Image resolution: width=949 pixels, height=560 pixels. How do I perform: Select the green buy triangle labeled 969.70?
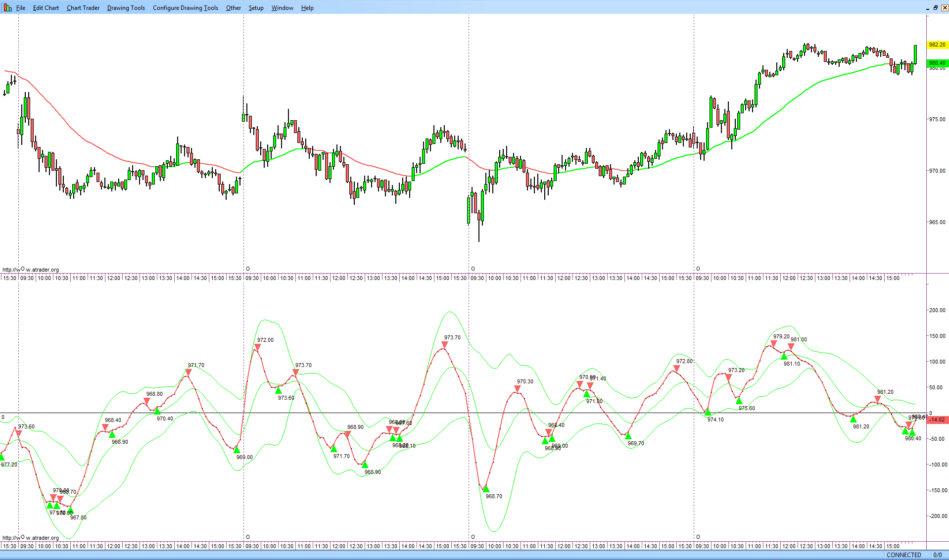(x=628, y=436)
